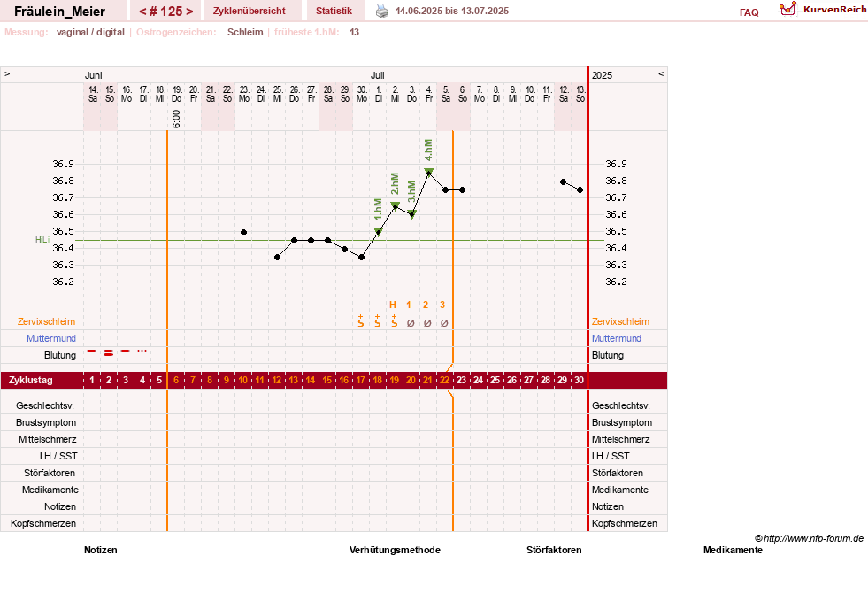Click the temperature point on 12. Sa

(x=563, y=181)
